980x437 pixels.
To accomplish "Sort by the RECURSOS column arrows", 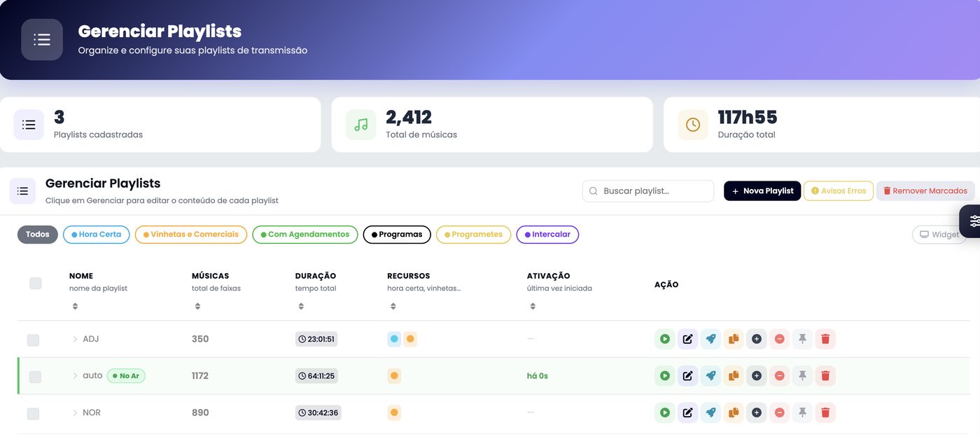I will point(393,307).
